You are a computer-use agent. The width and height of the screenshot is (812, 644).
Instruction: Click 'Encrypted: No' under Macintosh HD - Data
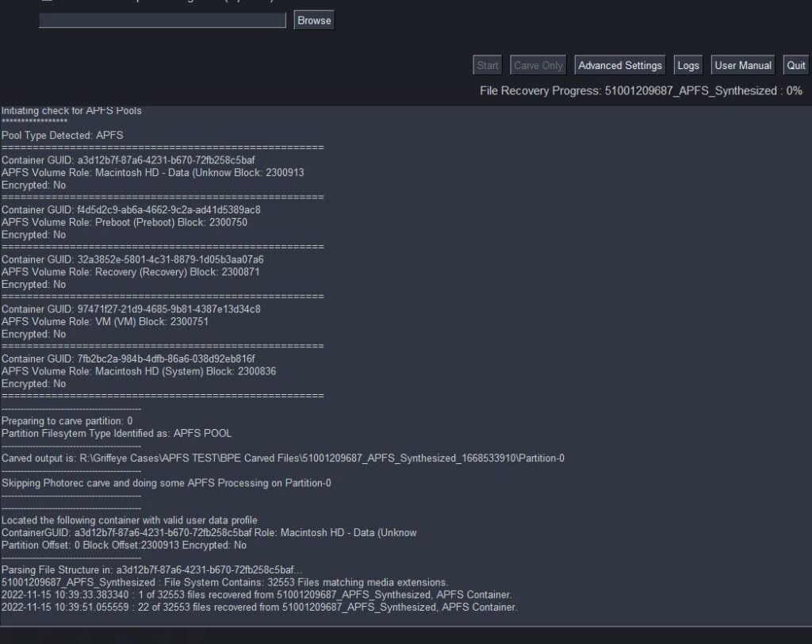33,185
